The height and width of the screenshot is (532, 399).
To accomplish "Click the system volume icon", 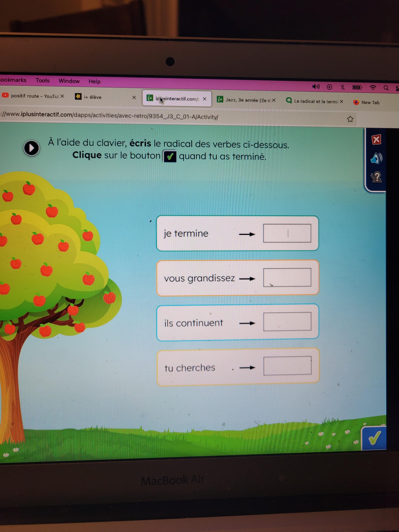I will [x=316, y=87].
